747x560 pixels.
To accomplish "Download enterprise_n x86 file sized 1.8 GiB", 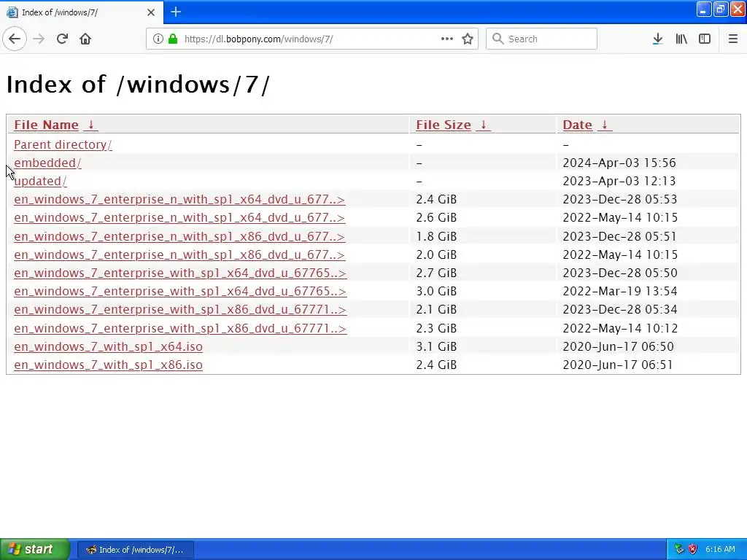I will 179,236.
